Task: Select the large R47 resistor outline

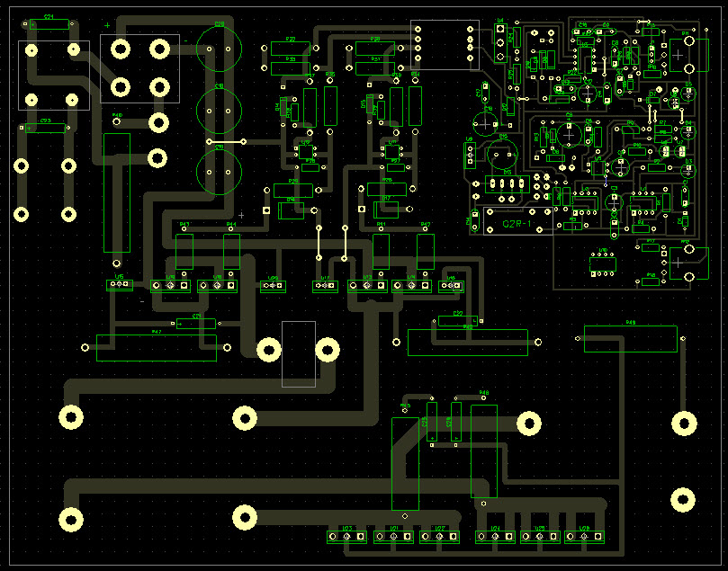Action: click(x=157, y=348)
